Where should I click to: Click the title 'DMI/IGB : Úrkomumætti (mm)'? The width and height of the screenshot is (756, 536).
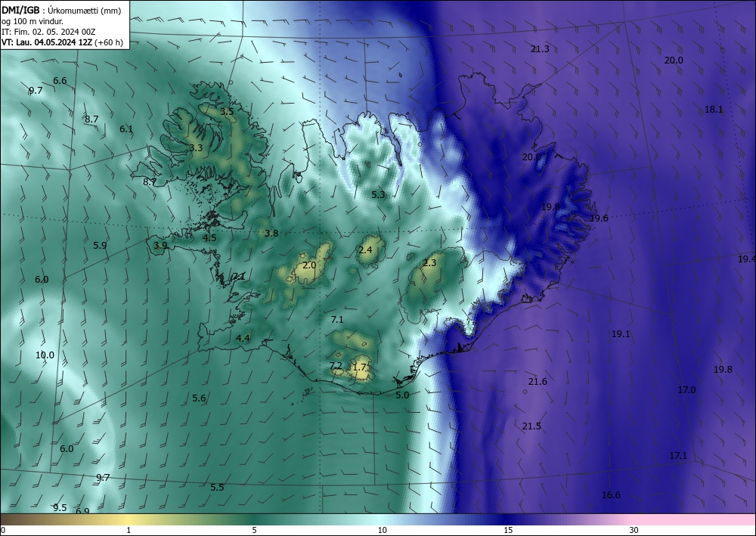(61, 10)
